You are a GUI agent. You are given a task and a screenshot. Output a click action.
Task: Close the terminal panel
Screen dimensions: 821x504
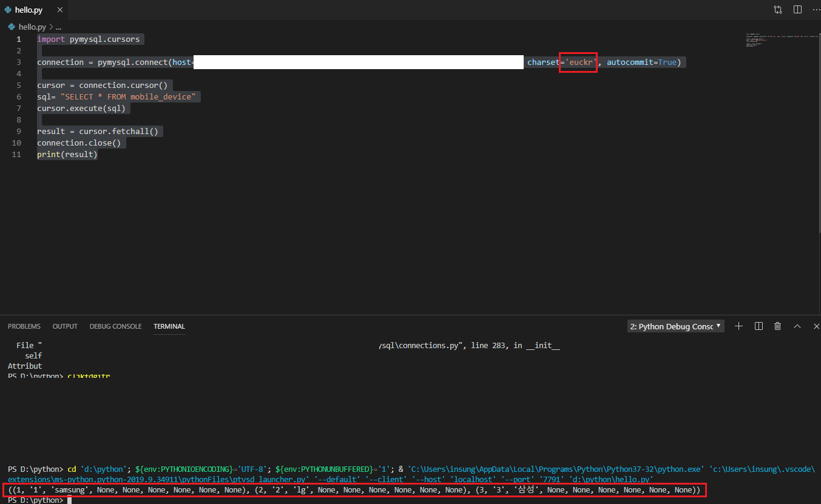(x=816, y=326)
